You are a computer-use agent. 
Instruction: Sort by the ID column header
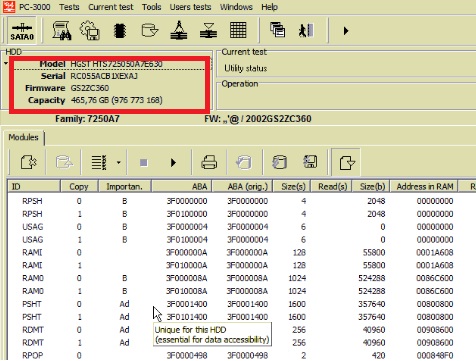[x=34, y=186]
